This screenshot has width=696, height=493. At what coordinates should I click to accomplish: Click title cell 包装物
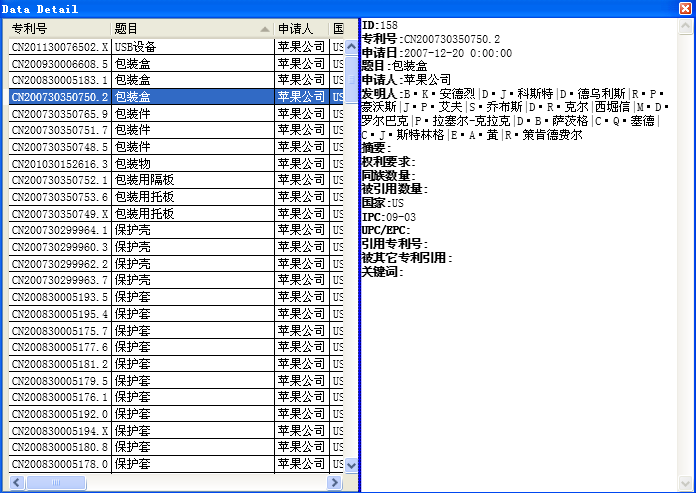(x=193, y=164)
